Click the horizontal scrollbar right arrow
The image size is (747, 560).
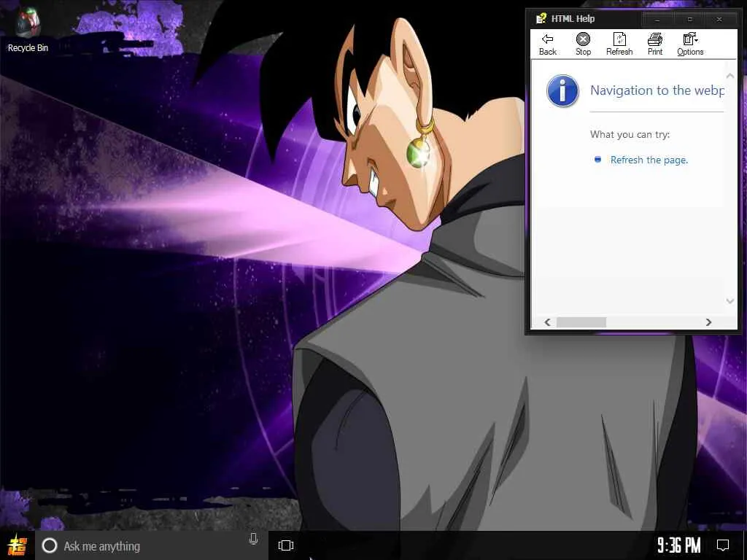coord(708,322)
